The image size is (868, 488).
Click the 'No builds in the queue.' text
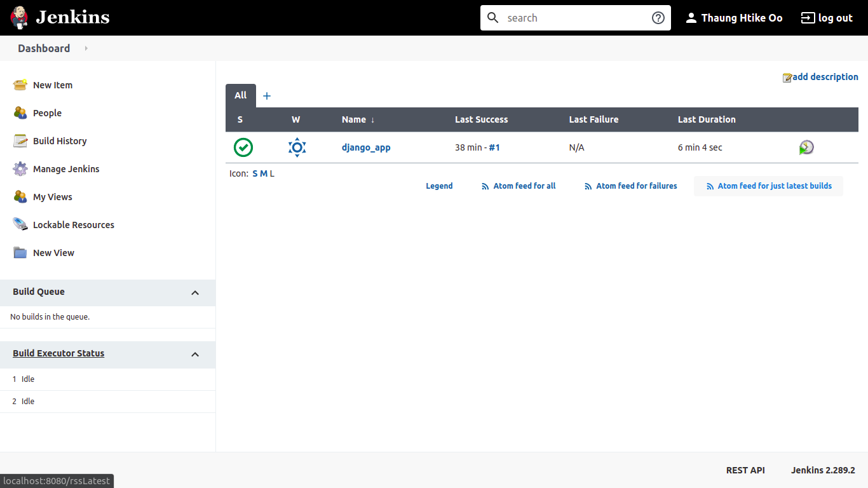pyautogui.click(x=50, y=316)
